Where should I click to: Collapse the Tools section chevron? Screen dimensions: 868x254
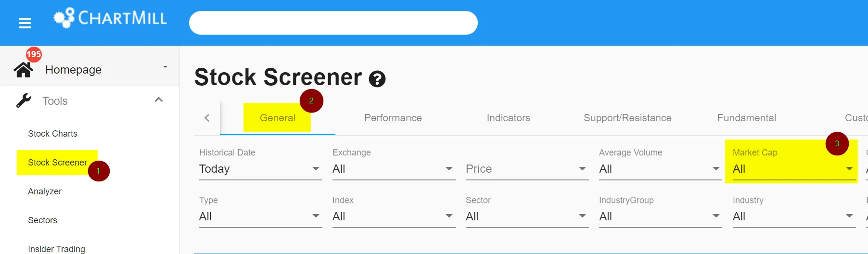159,100
